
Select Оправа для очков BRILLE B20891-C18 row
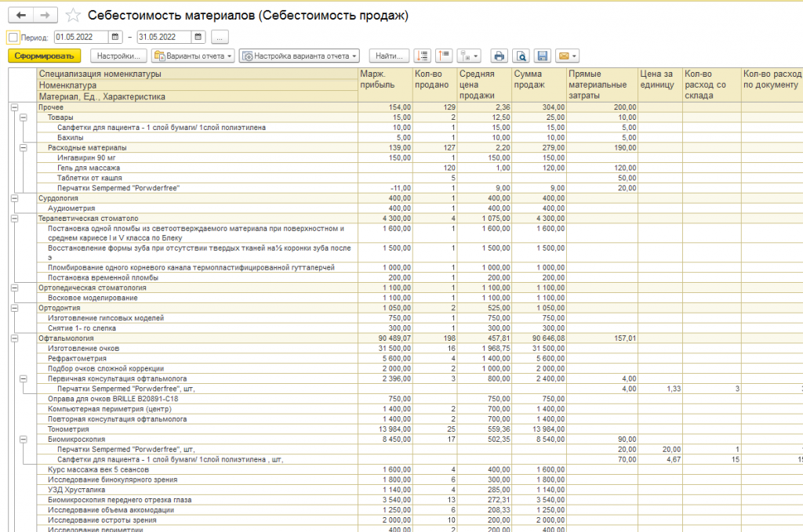pos(197,399)
